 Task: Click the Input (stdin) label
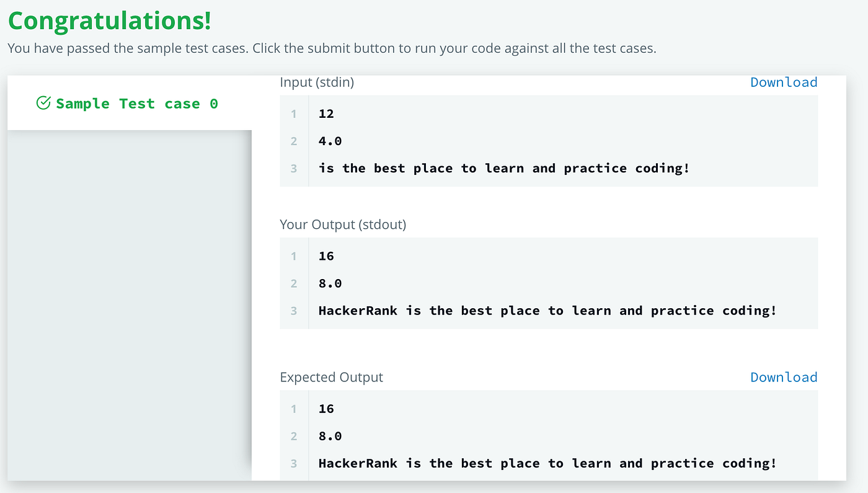(317, 82)
